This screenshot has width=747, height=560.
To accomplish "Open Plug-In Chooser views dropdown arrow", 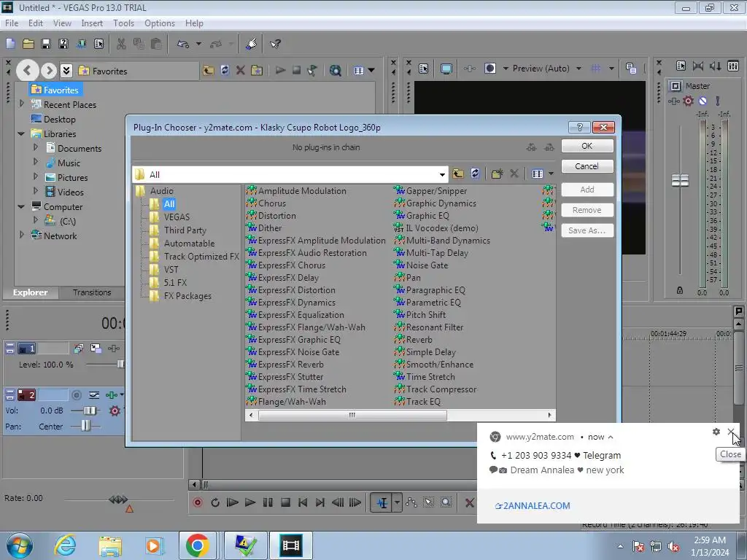I will tap(551, 174).
